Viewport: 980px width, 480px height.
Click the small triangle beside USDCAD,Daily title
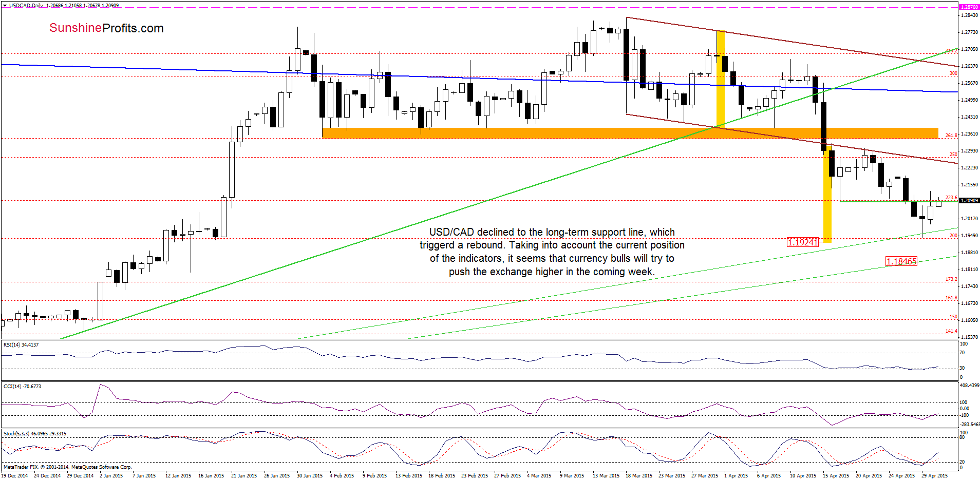click(x=5, y=5)
